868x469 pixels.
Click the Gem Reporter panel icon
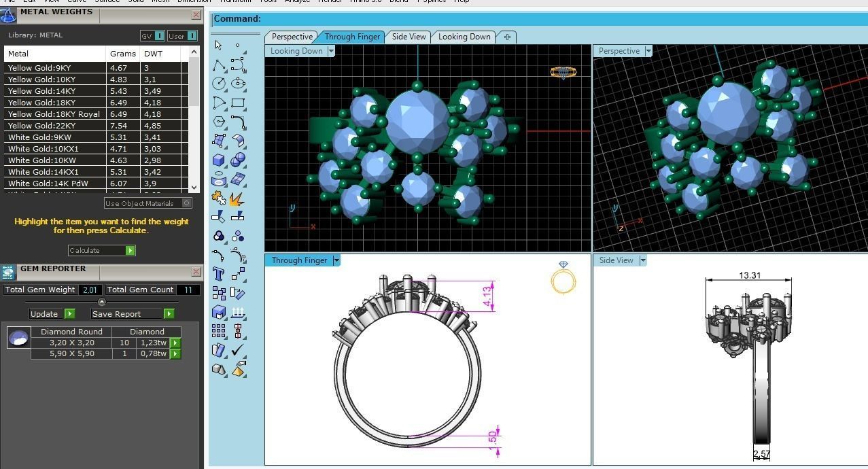(x=8, y=272)
